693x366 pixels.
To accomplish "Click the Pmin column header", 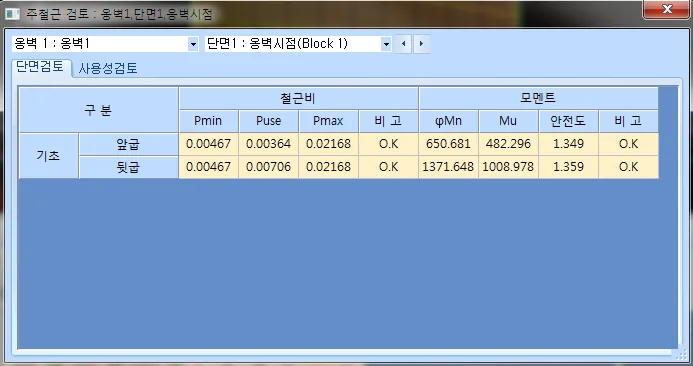I will tap(209, 121).
